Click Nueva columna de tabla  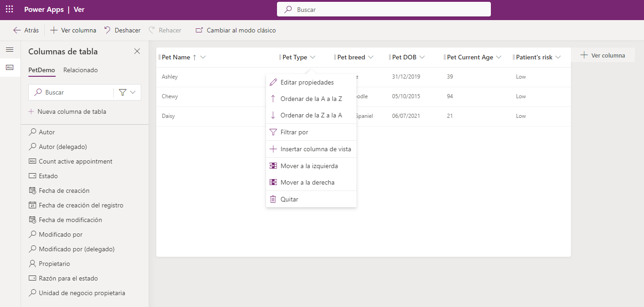click(67, 111)
